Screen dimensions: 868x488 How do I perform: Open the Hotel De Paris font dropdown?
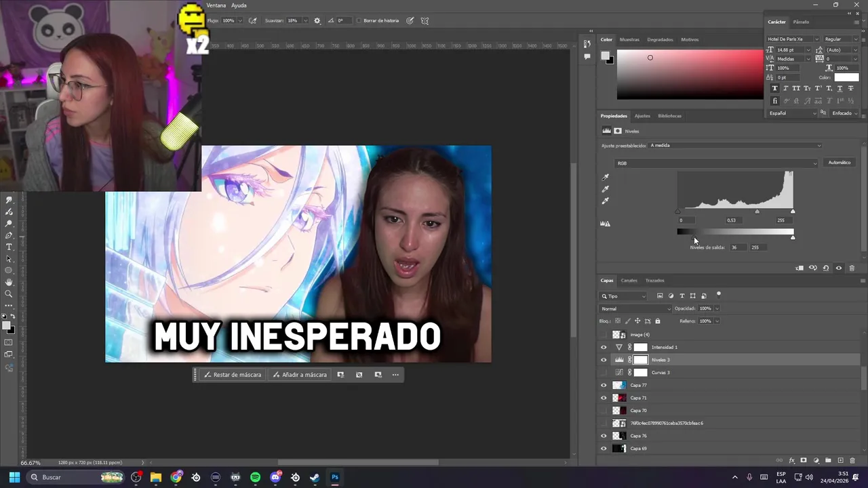pos(793,39)
